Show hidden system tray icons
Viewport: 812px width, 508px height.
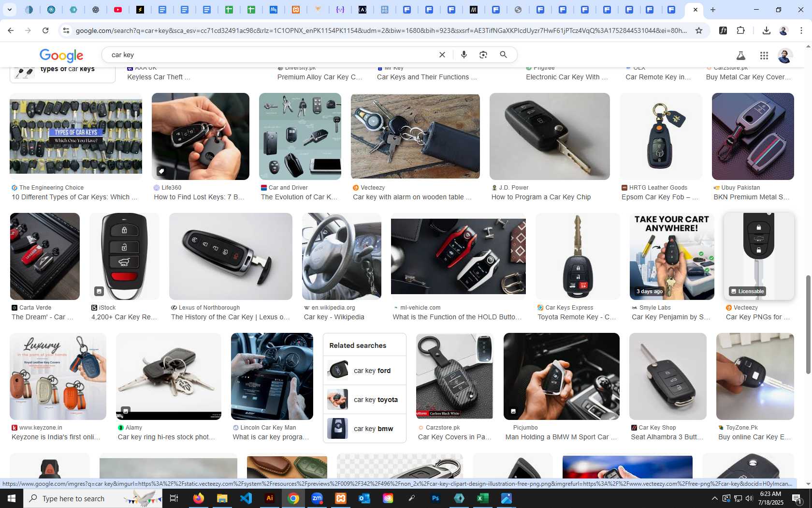click(x=714, y=498)
